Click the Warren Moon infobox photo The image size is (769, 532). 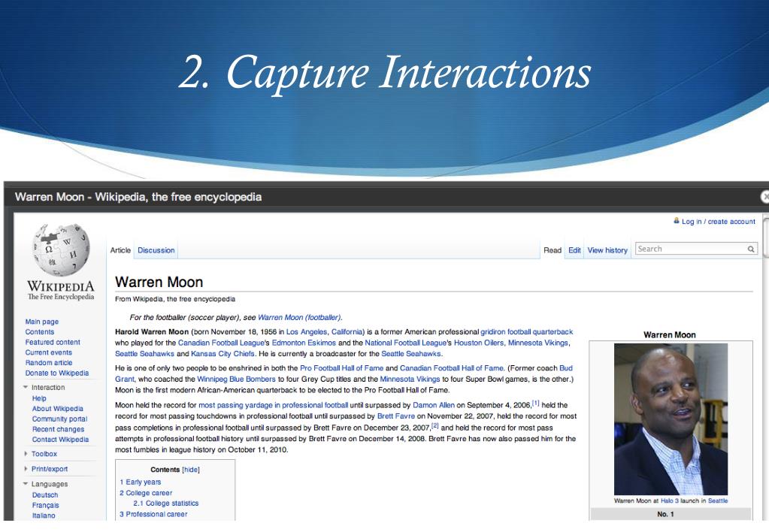(671, 419)
